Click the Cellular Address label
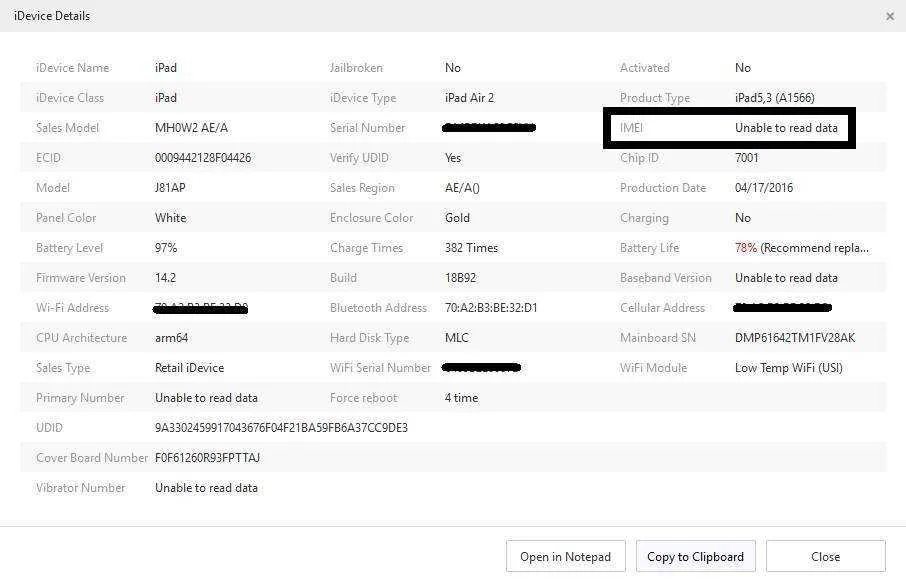The height and width of the screenshot is (585, 906). click(x=662, y=308)
